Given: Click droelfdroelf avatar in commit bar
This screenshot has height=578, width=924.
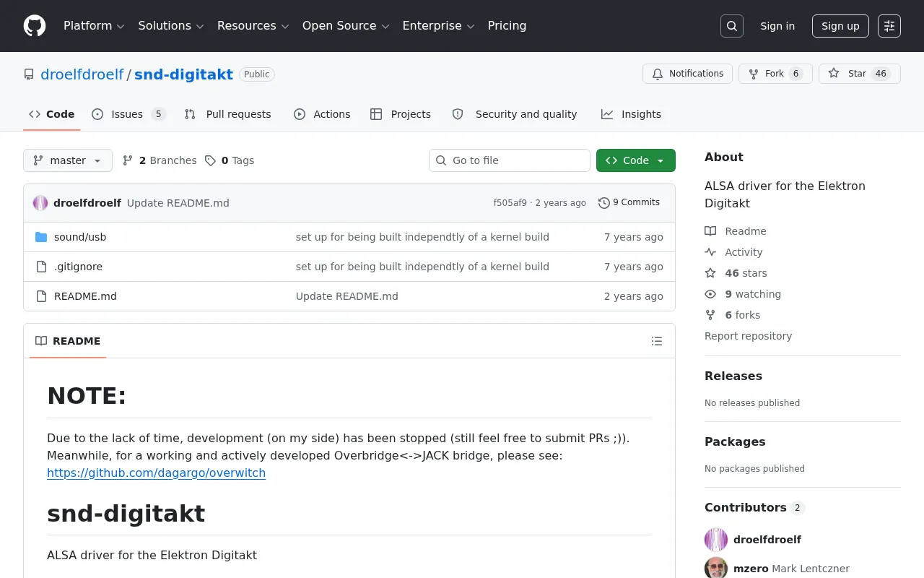Looking at the screenshot, I should pyautogui.click(x=40, y=203).
